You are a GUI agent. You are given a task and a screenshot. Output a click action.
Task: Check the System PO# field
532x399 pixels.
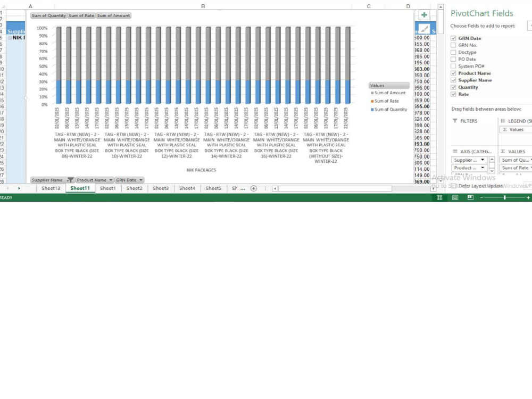(453, 66)
